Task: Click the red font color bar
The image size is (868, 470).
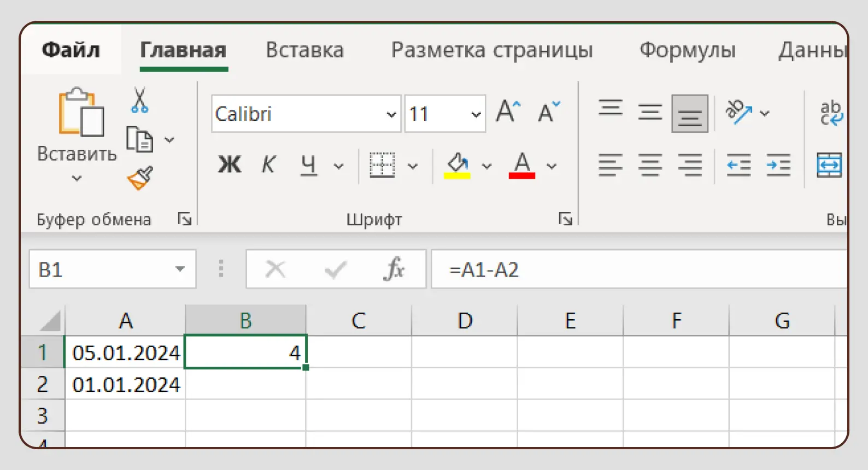Action: pyautogui.click(x=522, y=176)
